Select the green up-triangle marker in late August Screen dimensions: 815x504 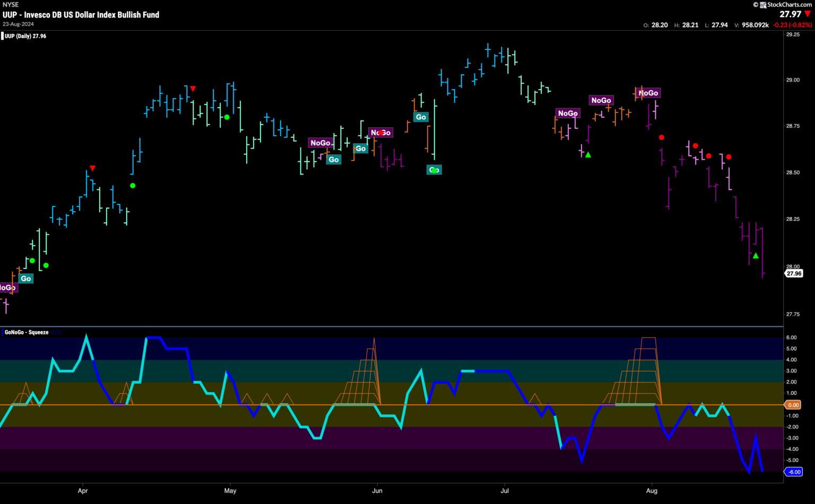(x=756, y=256)
